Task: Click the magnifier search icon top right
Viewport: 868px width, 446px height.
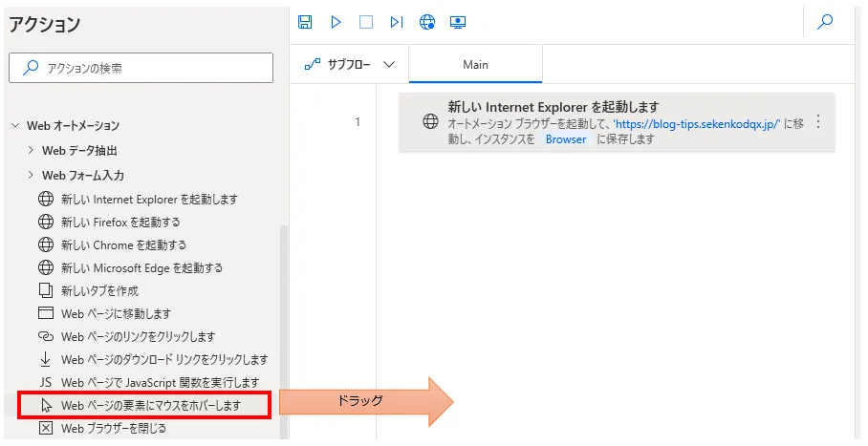Action: 824,22
